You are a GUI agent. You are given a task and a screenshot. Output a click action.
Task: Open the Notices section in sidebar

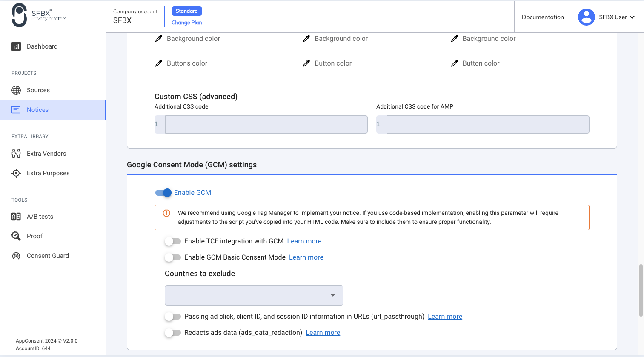tap(37, 110)
